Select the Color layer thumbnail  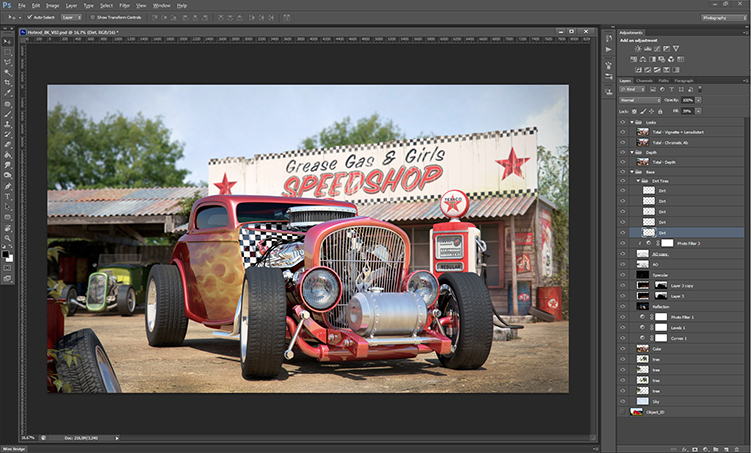click(x=642, y=349)
